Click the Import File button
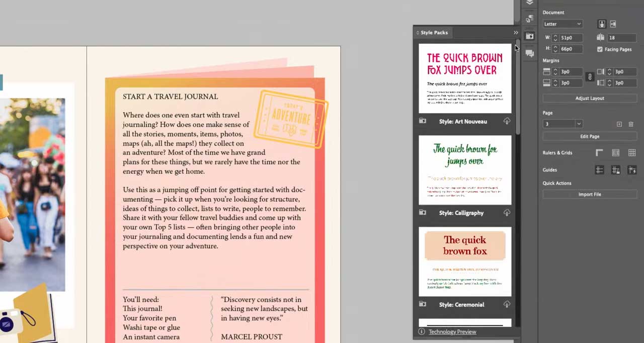 click(x=590, y=195)
